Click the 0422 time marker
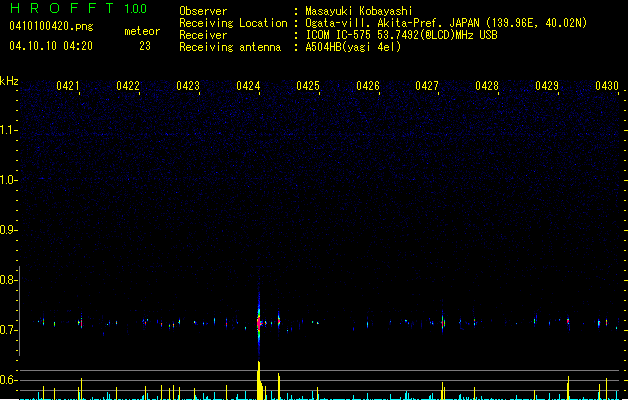The height and width of the screenshot is (400, 629). pyautogui.click(x=128, y=86)
